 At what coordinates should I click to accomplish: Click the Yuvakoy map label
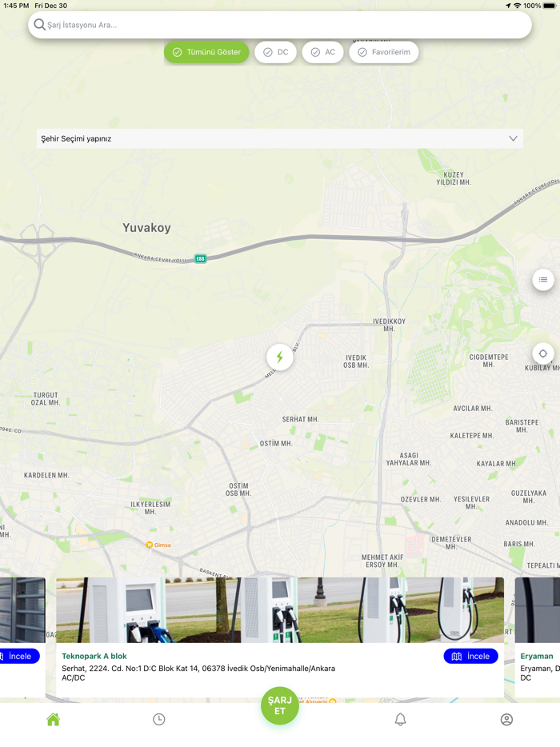pyautogui.click(x=146, y=228)
